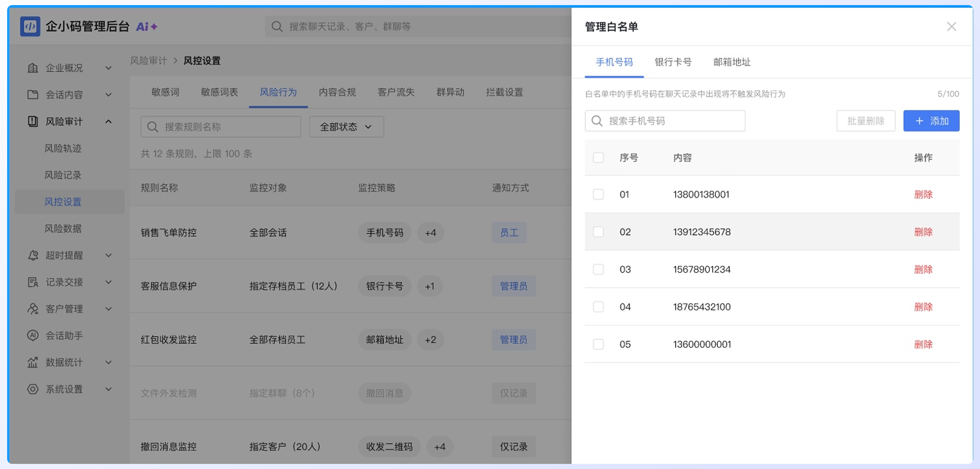Click the 搜索手机号码 input field
Screen dimensions: 980x469
tap(665, 121)
